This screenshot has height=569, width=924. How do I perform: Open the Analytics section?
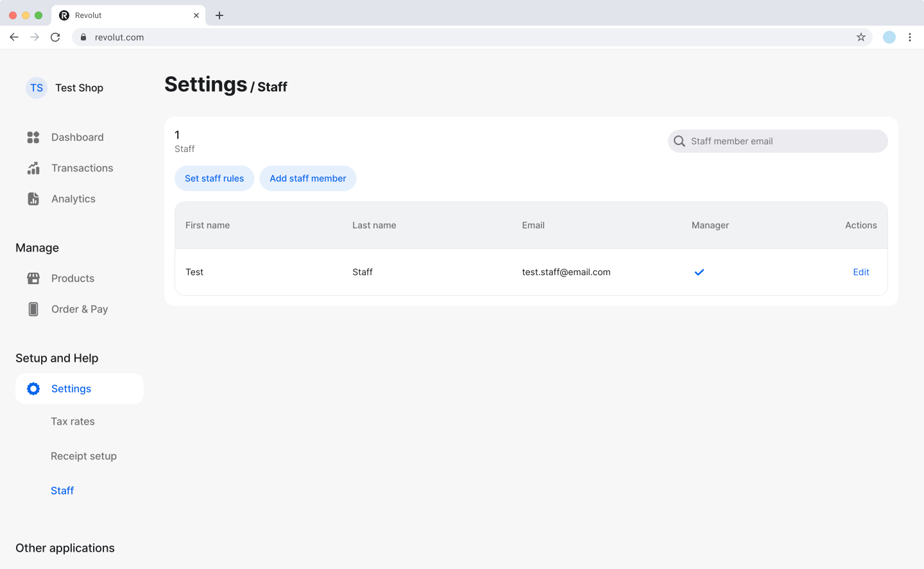[x=73, y=199]
